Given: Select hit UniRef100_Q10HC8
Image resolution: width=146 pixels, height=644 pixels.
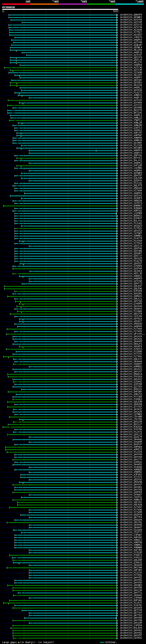Looking at the screenshot, I should pos(131,271).
